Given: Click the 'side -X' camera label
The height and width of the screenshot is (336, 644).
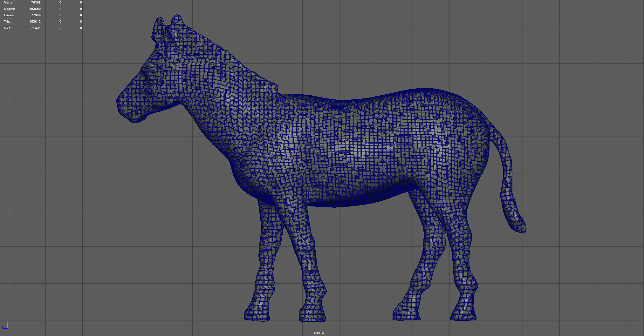Looking at the screenshot, I should tap(319, 333).
